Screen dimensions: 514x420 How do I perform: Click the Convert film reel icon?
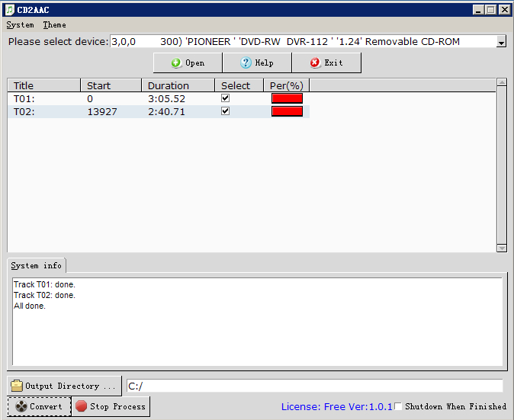click(21, 407)
